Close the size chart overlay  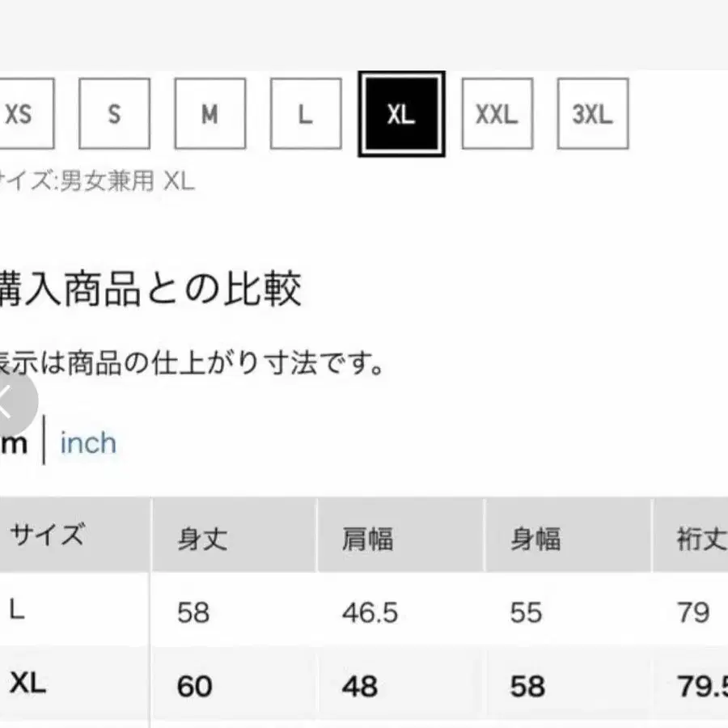click(8, 402)
